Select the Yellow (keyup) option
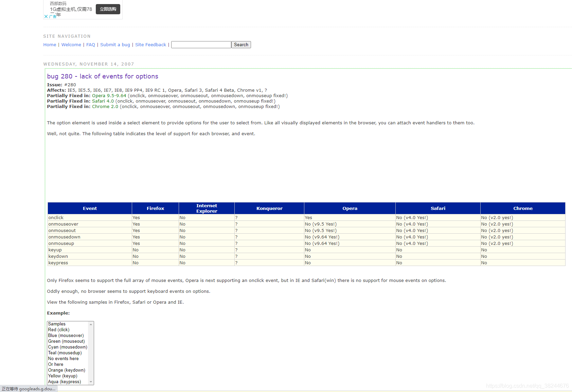572x392 pixels. (x=68, y=376)
